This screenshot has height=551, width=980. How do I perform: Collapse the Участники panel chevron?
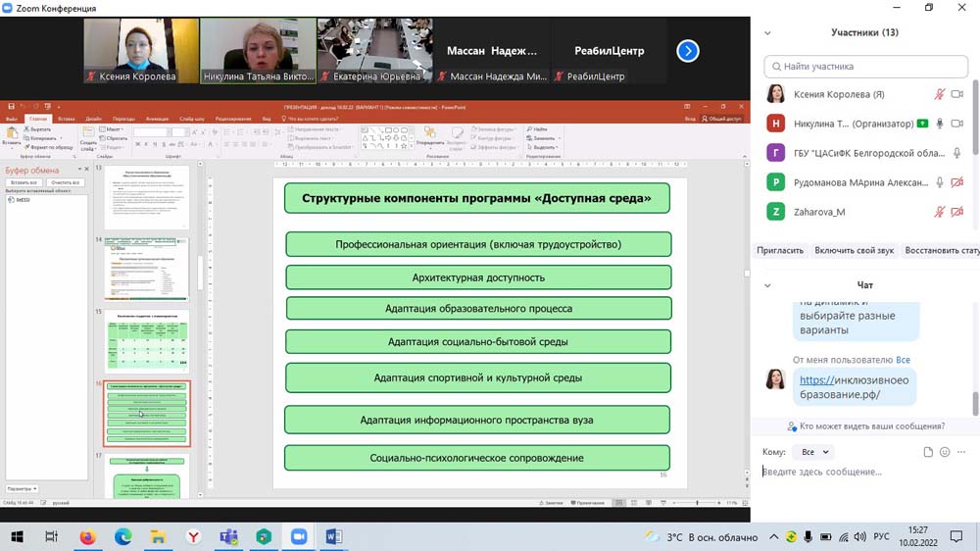(x=768, y=32)
